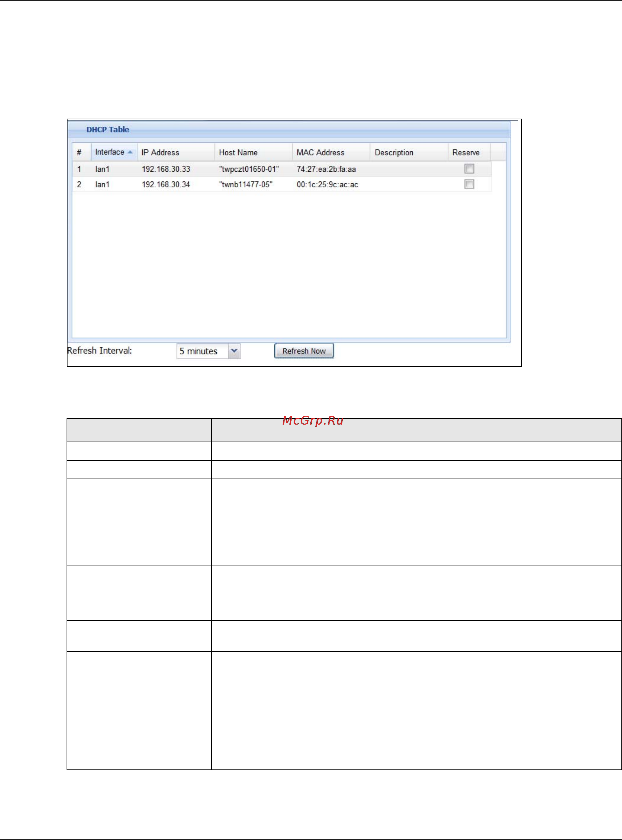
Task: Open the Refresh Interval dropdown arrow
Action: pyautogui.click(x=234, y=351)
